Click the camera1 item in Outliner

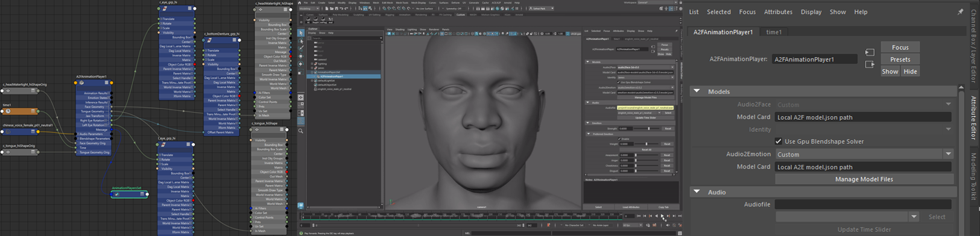coord(321,60)
